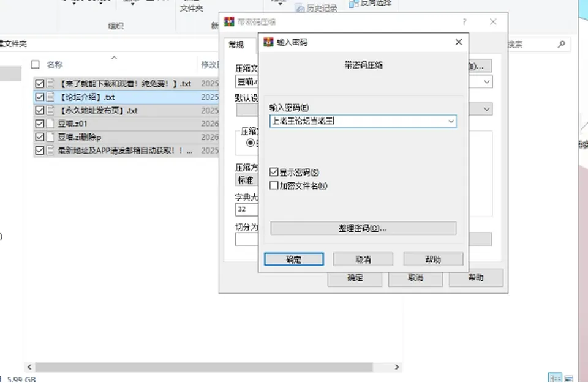Uncheck the checkbox for 豆喵.z01
The width and height of the screenshot is (588, 383).
[39, 124]
